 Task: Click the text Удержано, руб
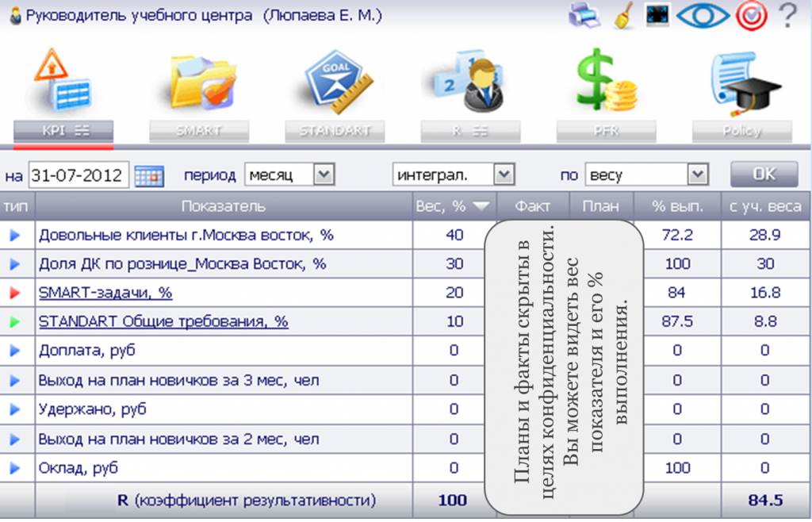click(x=92, y=409)
